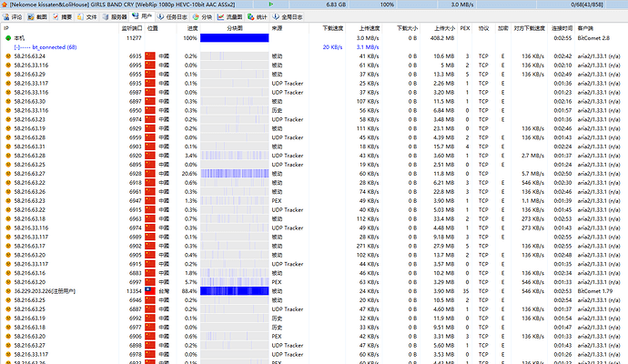Click the 33.4 MB upload size cell
The image size is (628, 364).
pyautogui.click(x=444, y=218)
